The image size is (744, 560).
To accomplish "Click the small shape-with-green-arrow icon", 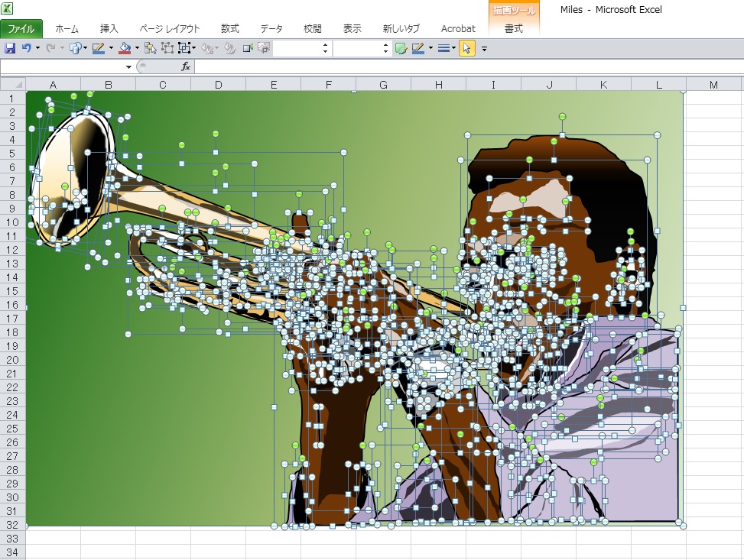I will pos(248,48).
